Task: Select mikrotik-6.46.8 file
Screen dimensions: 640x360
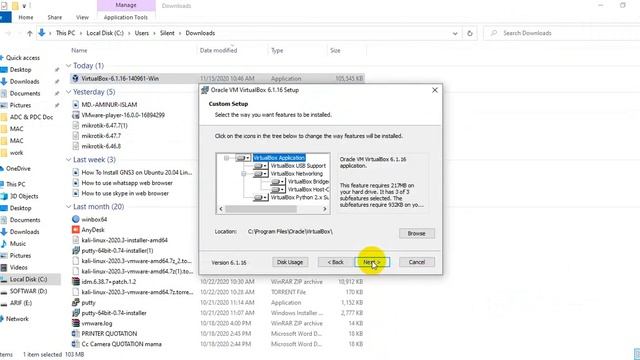Action: 101,146
